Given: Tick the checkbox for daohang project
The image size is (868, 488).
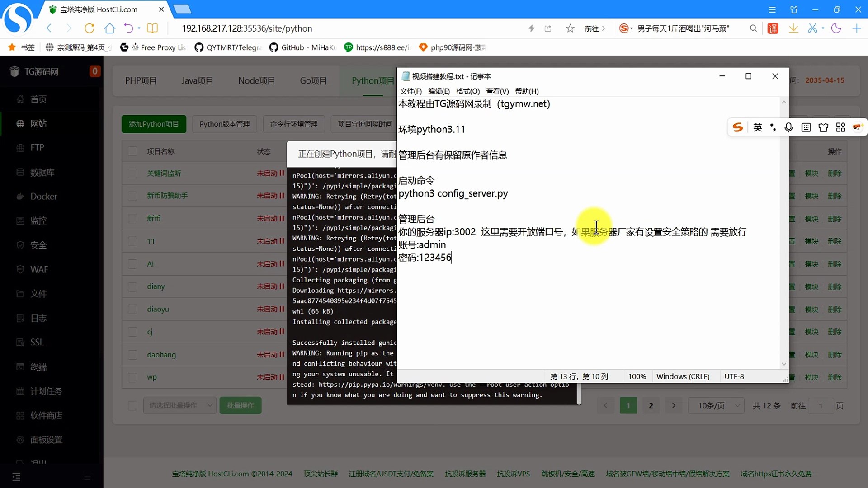Looking at the screenshot, I should [132, 355].
